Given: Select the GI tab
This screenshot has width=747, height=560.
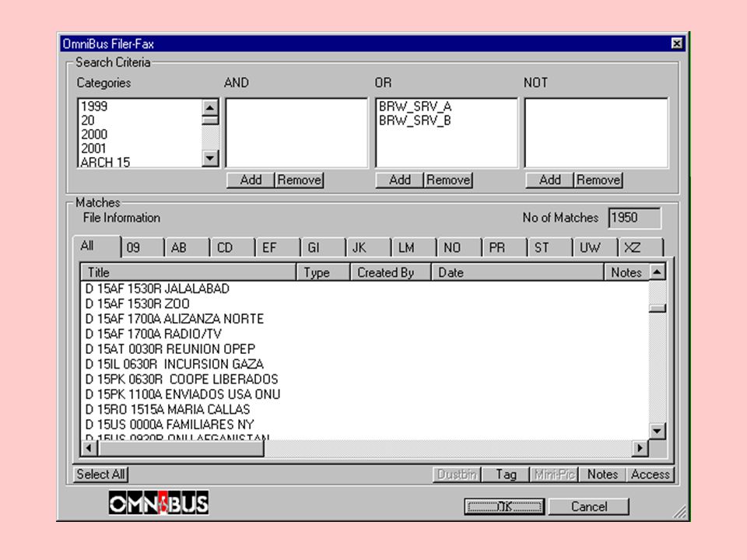Looking at the screenshot, I should pyautogui.click(x=323, y=247).
